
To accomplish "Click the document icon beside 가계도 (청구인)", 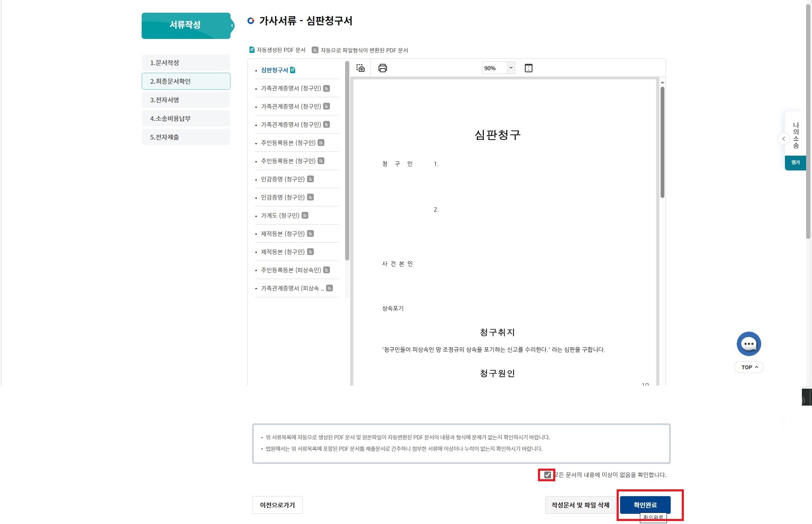I will [304, 215].
